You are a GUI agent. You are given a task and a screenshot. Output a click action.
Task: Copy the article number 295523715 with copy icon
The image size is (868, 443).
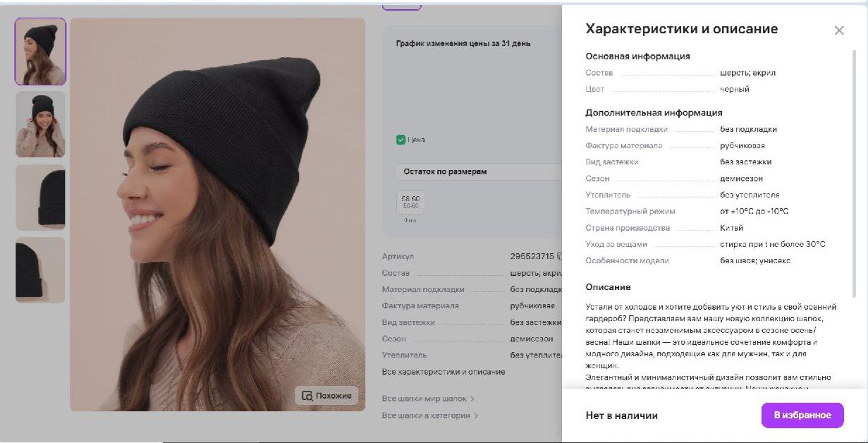tap(559, 257)
